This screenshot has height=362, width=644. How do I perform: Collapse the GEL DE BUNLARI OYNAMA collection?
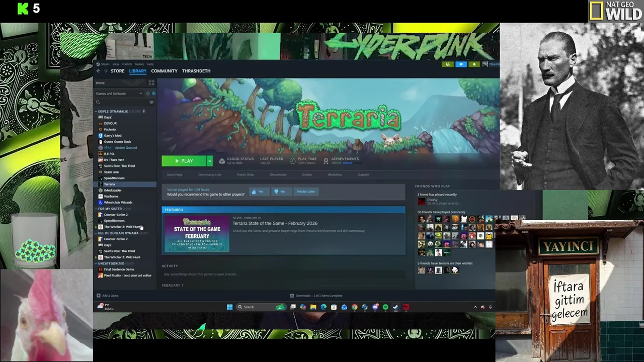click(x=96, y=233)
